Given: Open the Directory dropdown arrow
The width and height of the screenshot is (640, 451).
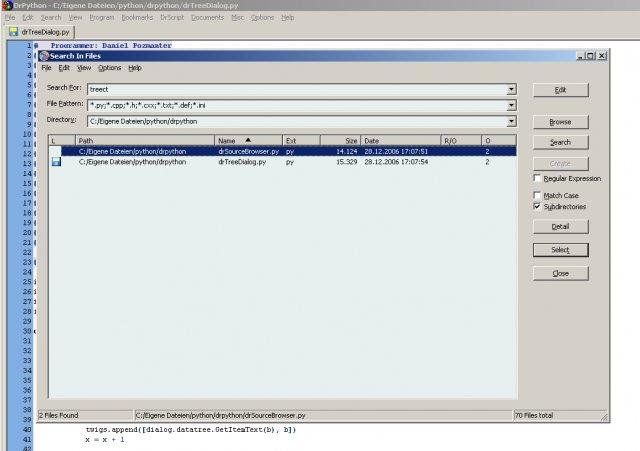Looking at the screenshot, I should coord(511,121).
